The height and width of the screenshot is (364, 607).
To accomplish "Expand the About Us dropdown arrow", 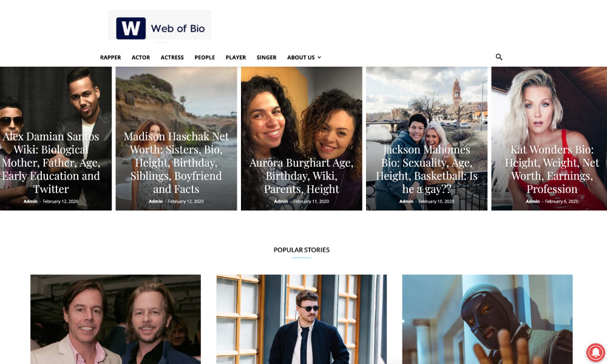I will 319,58.
